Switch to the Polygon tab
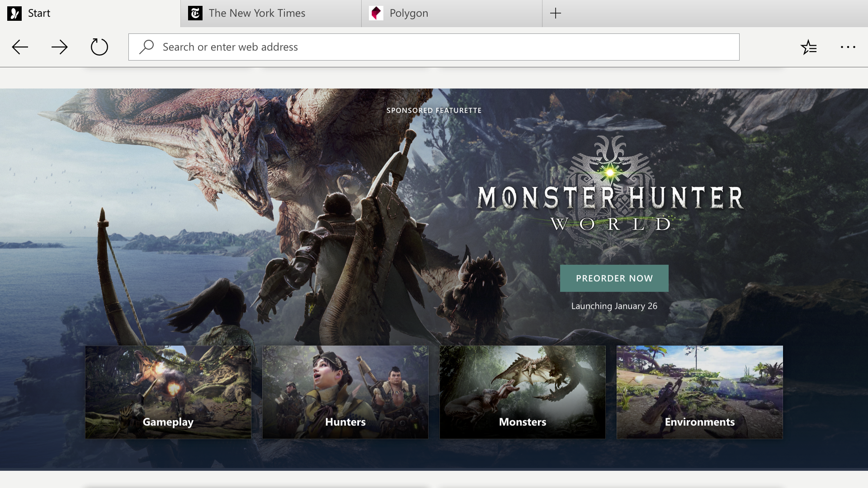 (452, 13)
